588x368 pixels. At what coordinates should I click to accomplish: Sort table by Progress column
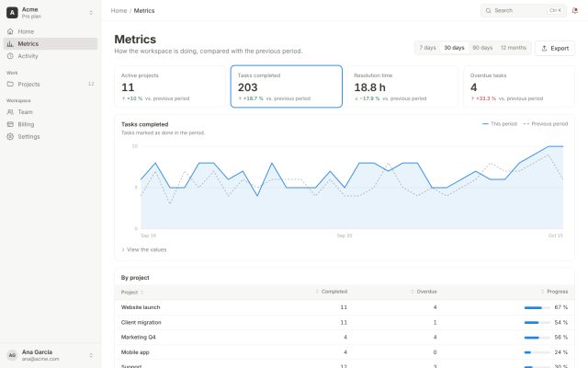click(554, 292)
